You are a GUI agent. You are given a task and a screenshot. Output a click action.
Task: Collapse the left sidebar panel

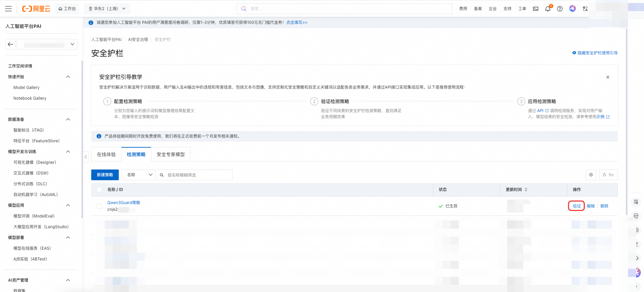pos(86,157)
